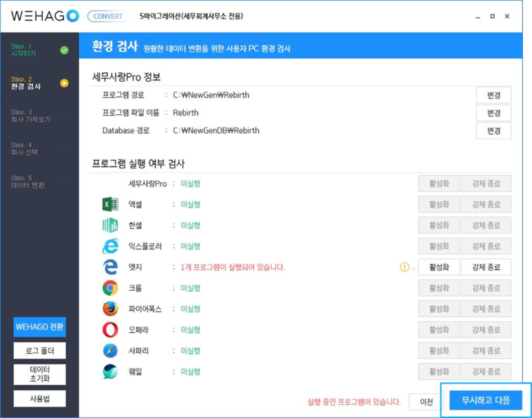Click the Firefox (파이어폭스) icon

coord(110,309)
